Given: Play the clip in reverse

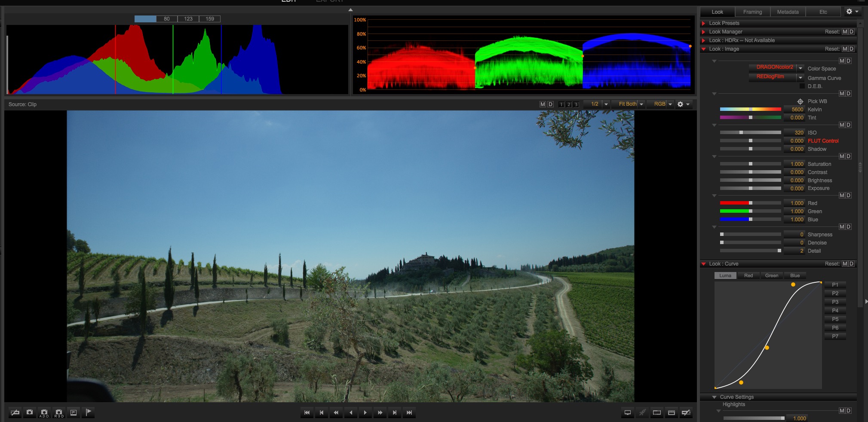Looking at the screenshot, I should click(x=351, y=413).
